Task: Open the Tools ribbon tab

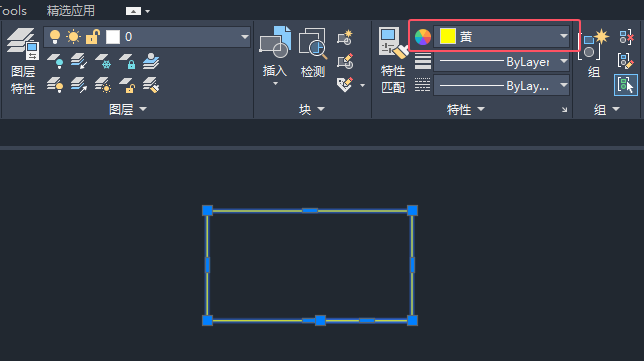Action: (x=13, y=11)
